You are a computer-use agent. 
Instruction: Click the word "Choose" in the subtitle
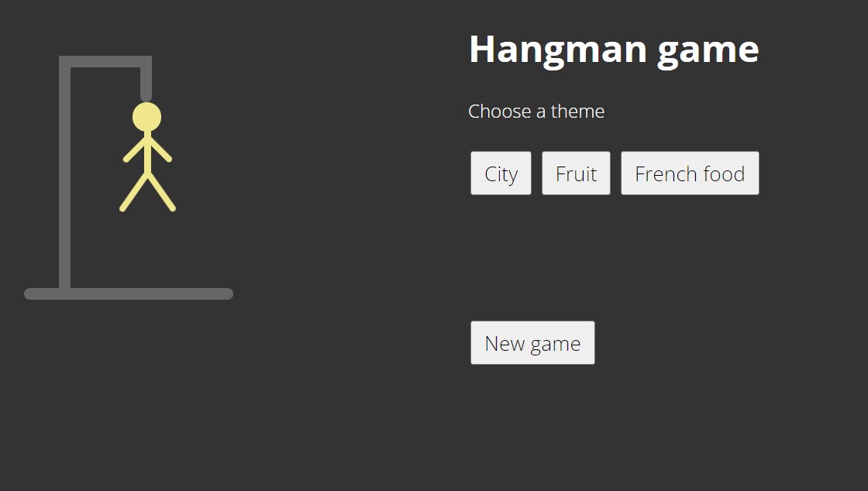[x=499, y=112]
